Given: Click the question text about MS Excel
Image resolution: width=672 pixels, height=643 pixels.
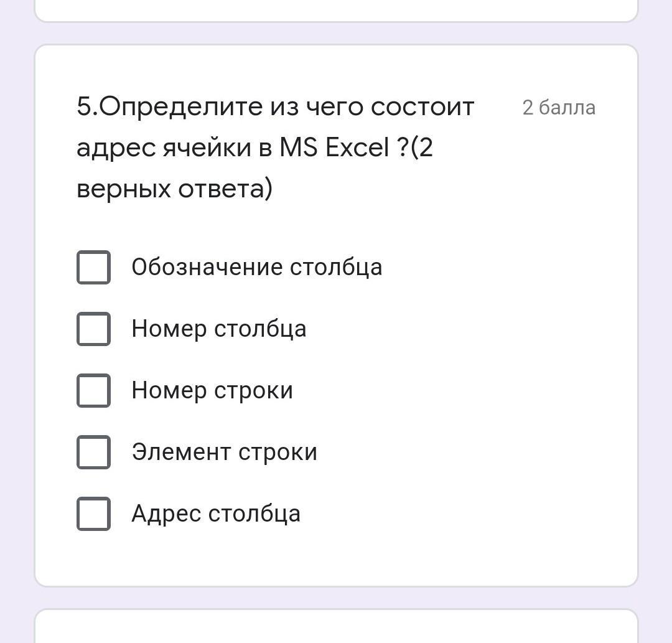Looking at the screenshot, I should tap(274, 146).
